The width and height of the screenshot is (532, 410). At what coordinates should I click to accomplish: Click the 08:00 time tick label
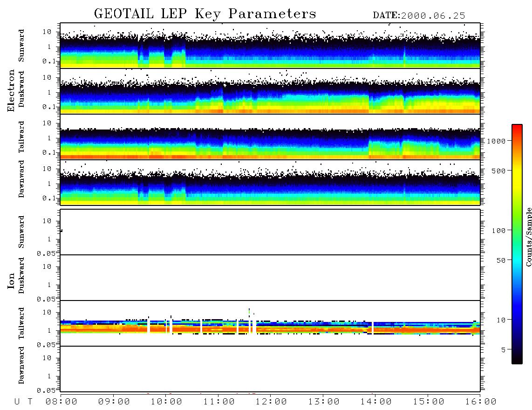(x=61, y=402)
